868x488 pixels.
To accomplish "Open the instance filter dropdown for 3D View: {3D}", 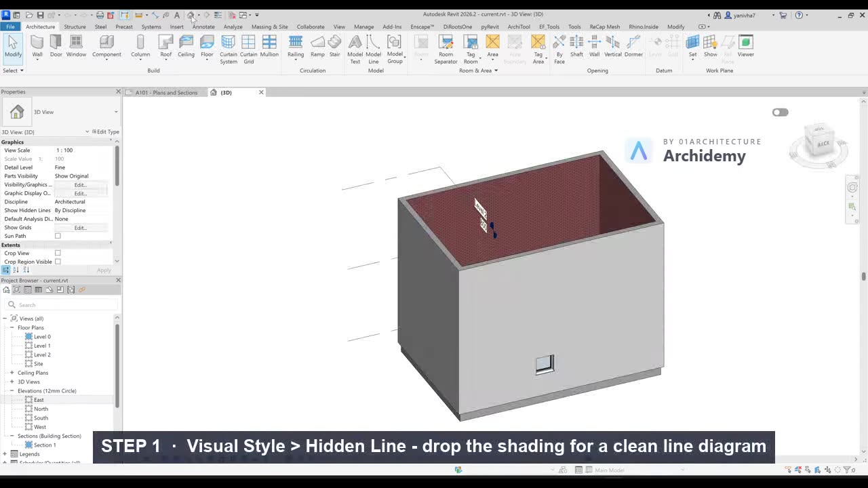I will click(x=87, y=132).
